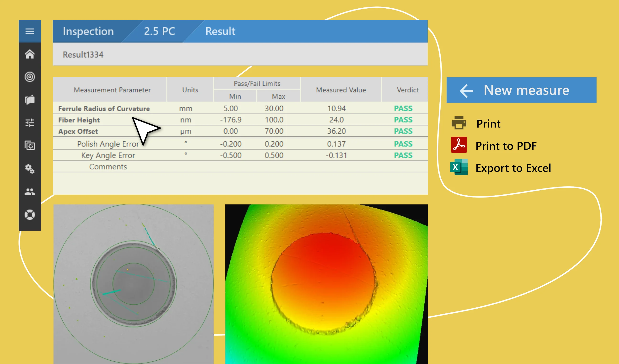
Task: Click the printer icon
Action: [459, 123]
